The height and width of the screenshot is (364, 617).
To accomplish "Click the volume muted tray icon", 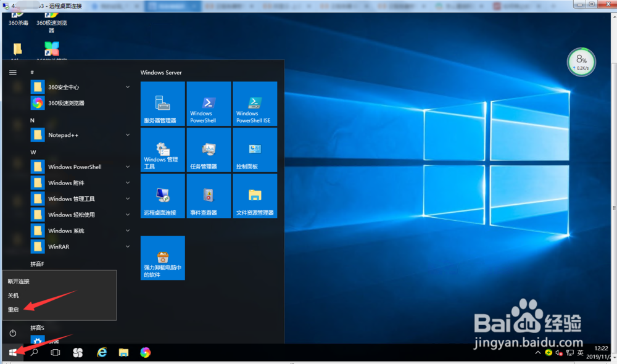I will (x=559, y=353).
